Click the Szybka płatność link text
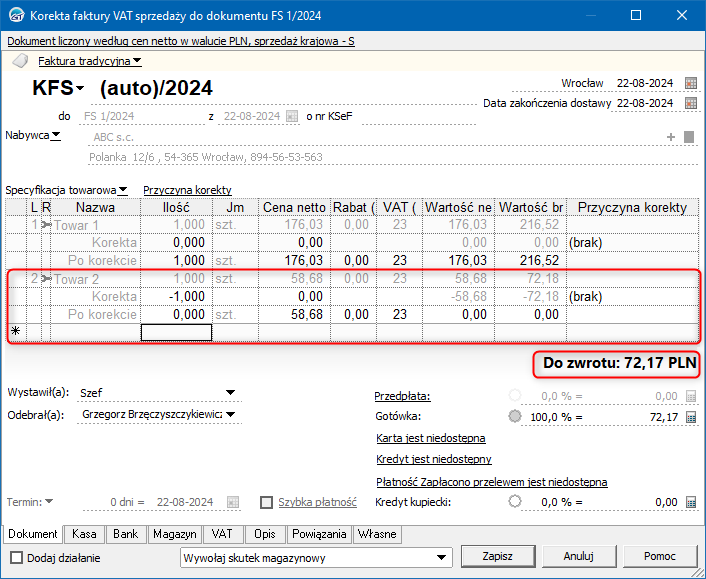The height and width of the screenshot is (579, 706). (x=317, y=502)
